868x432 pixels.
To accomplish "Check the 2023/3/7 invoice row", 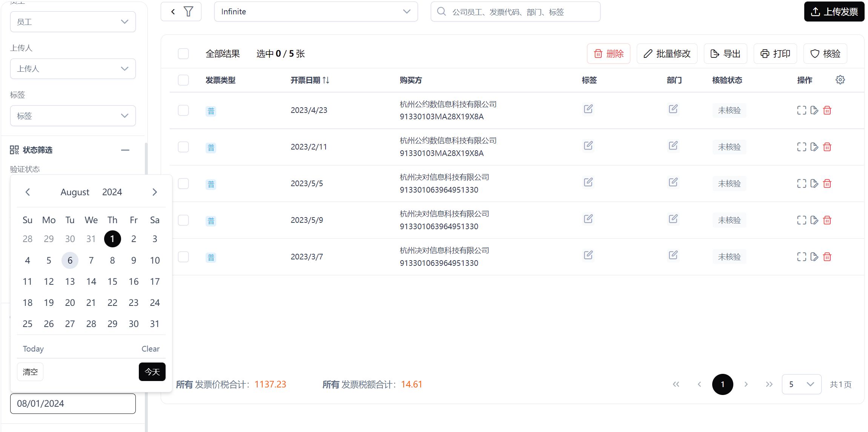I will 183,257.
